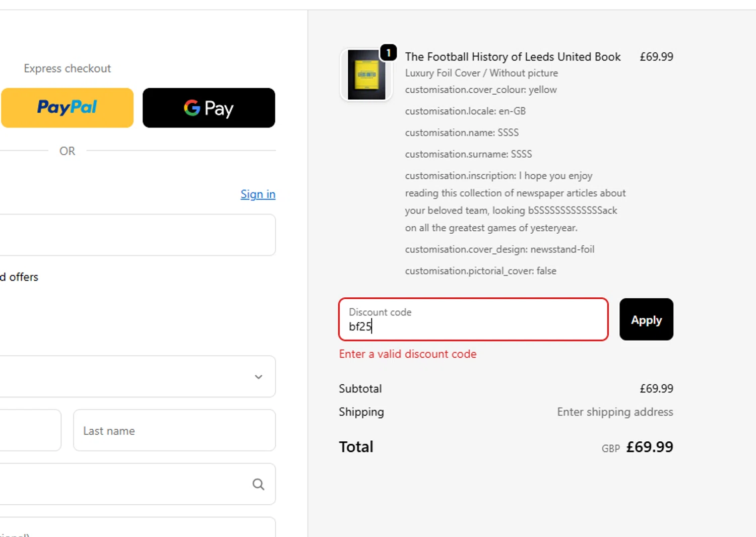The height and width of the screenshot is (537, 756).
Task: Click the GBP total price amount
Action: coord(649,447)
